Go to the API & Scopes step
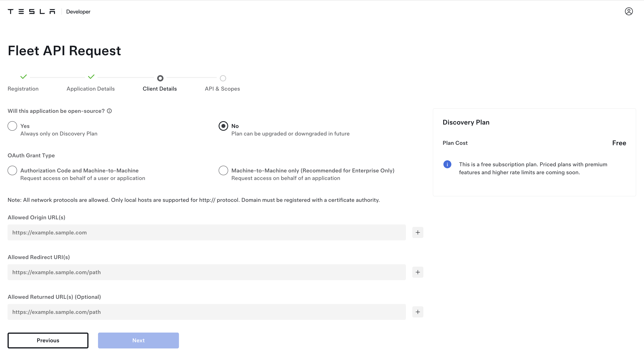The width and height of the screenshot is (644, 356). [222, 89]
